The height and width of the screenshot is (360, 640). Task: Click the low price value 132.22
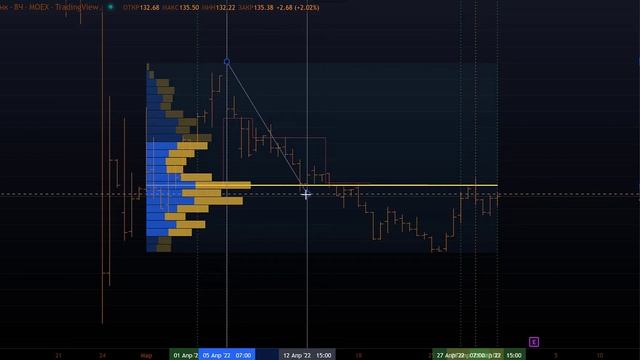[225, 7]
